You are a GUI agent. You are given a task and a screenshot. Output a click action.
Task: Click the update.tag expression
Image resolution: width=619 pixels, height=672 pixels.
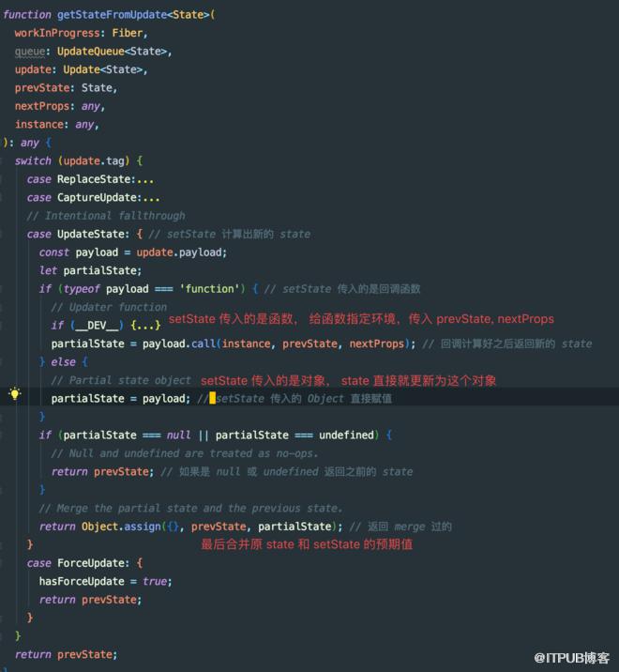click(94, 160)
